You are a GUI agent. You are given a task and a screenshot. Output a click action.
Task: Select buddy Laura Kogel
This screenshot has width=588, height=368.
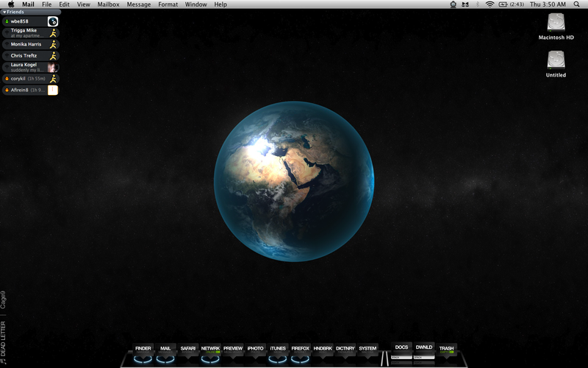pos(30,67)
